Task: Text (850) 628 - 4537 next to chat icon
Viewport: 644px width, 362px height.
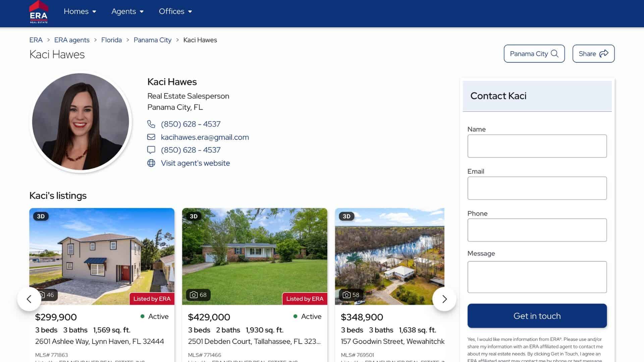Action: (x=191, y=150)
